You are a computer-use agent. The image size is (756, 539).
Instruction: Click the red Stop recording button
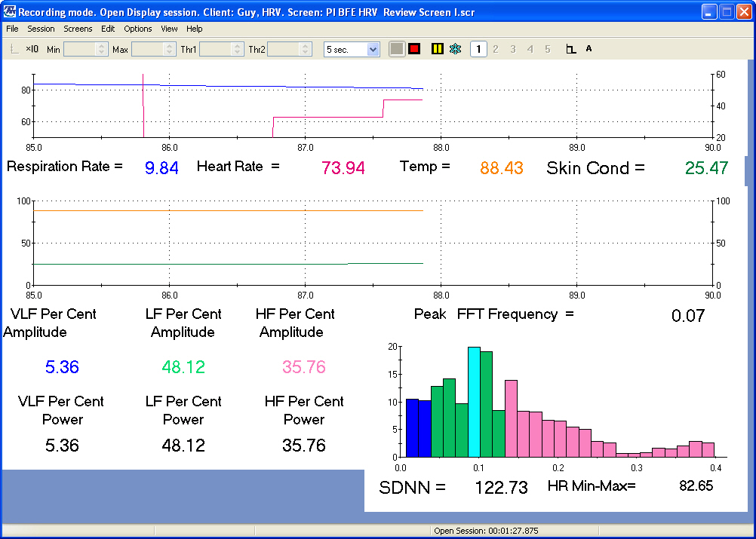pos(414,49)
